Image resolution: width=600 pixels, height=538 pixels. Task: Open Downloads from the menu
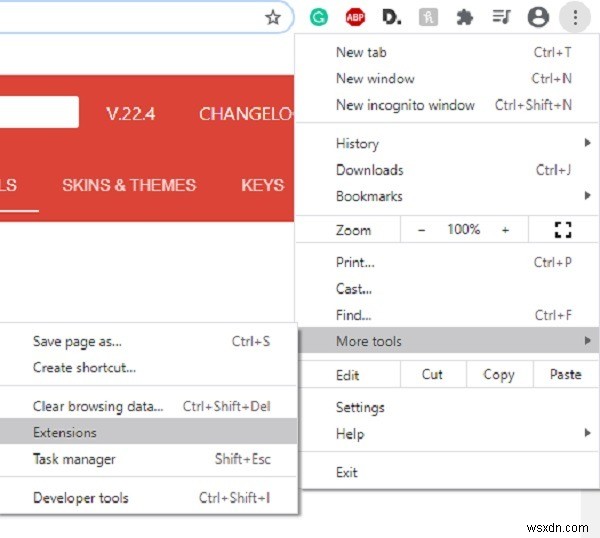[447, 170]
